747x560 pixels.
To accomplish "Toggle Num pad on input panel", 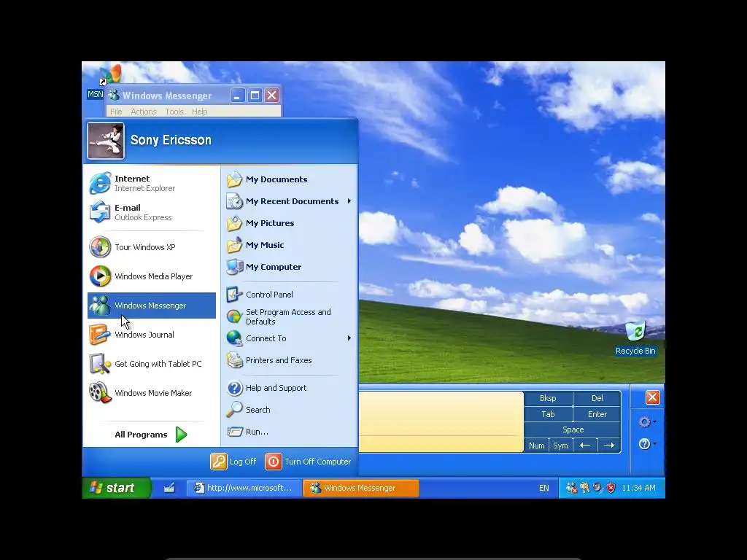I will 536,446.
